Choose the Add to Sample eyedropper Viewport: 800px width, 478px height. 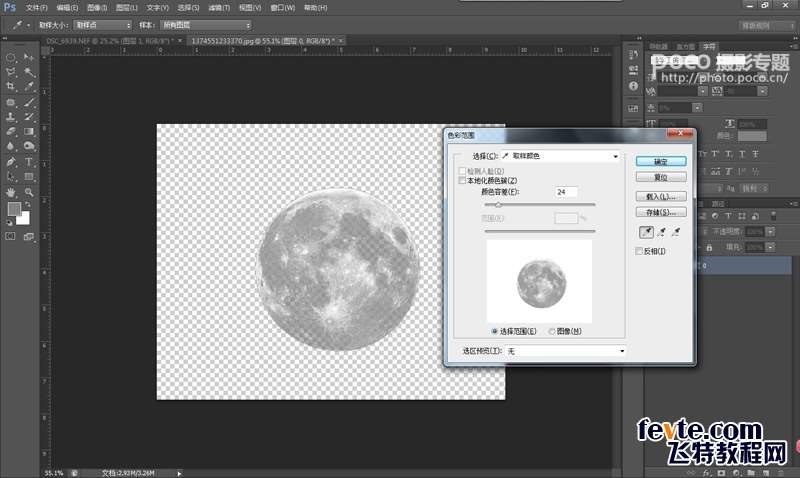tap(662, 233)
